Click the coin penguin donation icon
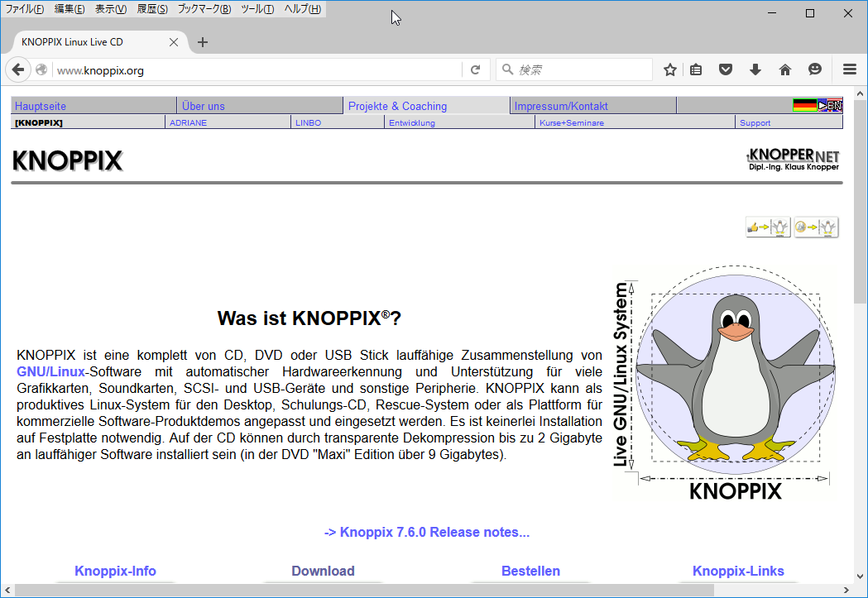868x598 pixels. (817, 227)
